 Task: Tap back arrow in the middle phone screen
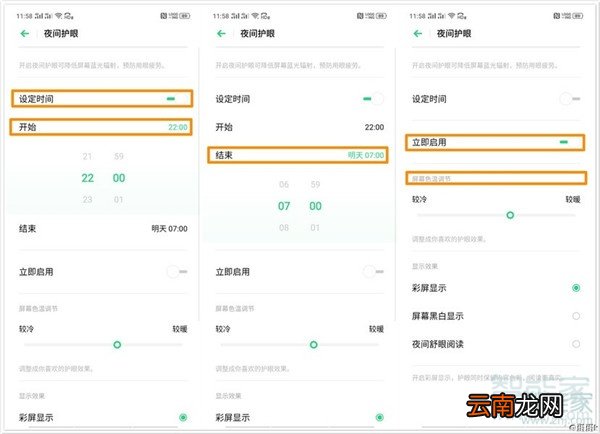(221, 34)
